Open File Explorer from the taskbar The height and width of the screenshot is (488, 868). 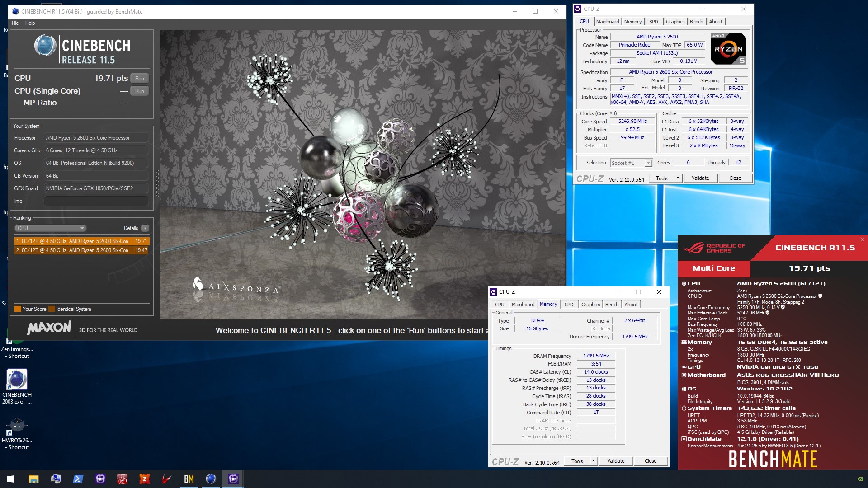click(33, 479)
